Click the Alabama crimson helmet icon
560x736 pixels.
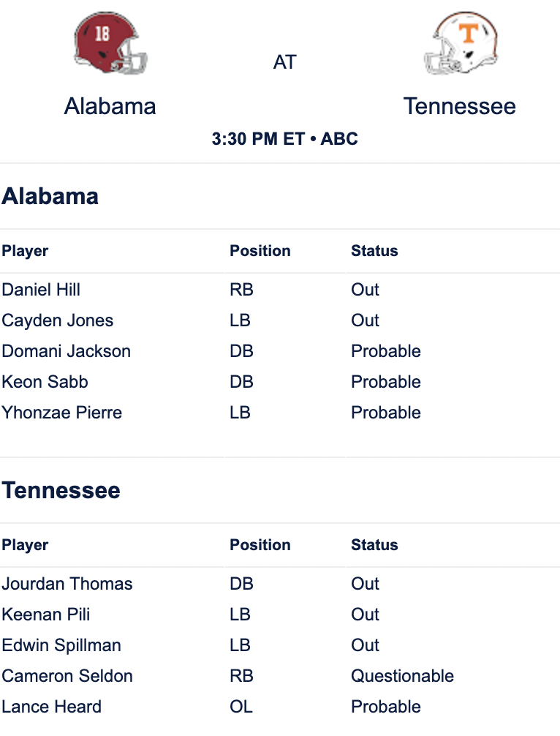point(110,42)
